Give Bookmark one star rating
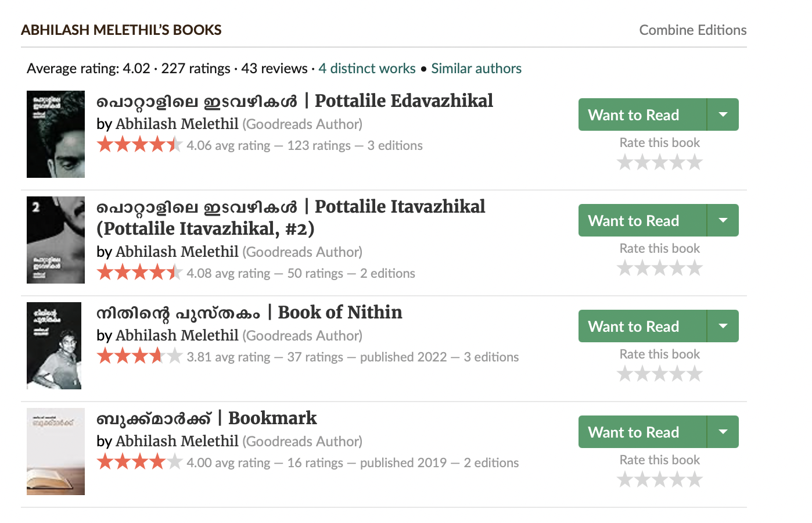The image size is (812, 523). tap(625, 479)
